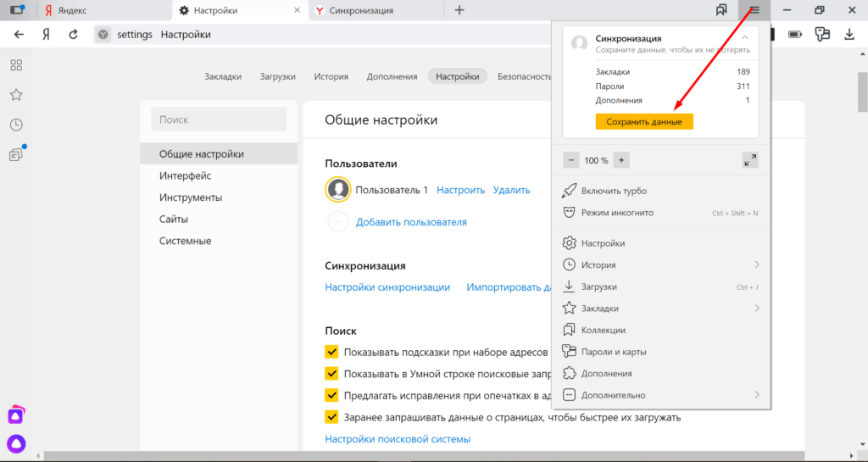Image resolution: width=868 pixels, height=462 pixels.
Task: Zoom in with the plus button
Action: pos(621,160)
